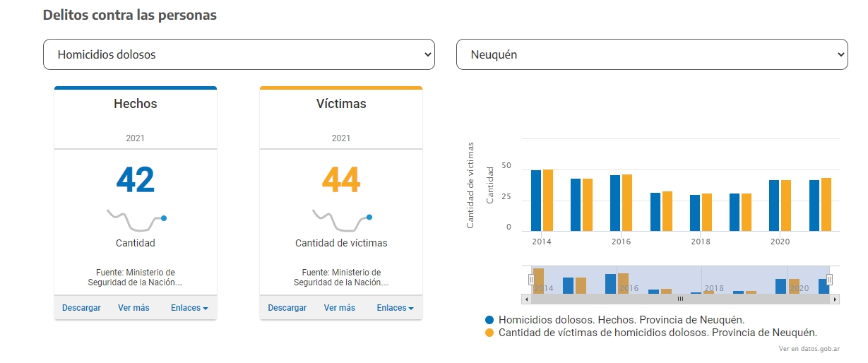Click the Víctimas sparkline end point

pos(369,218)
